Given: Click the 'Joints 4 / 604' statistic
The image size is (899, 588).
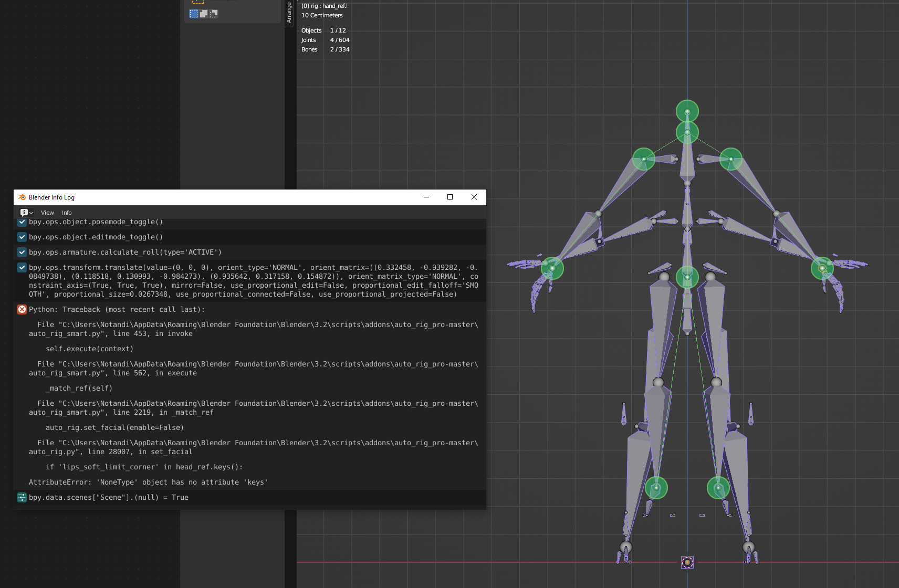Looking at the screenshot, I should pos(325,40).
